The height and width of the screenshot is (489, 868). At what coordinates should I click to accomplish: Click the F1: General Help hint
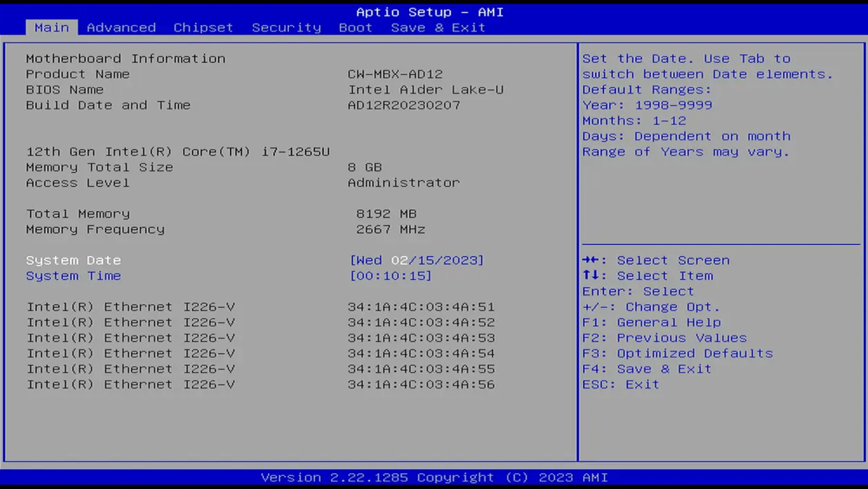pyautogui.click(x=651, y=322)
